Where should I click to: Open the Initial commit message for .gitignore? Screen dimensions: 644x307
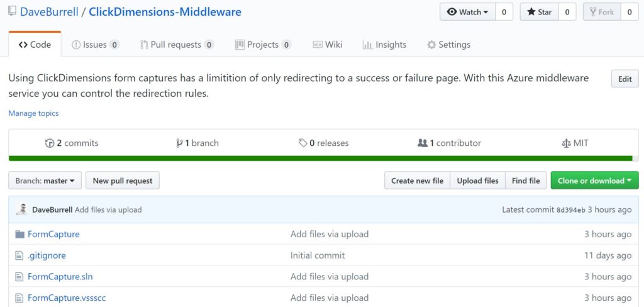[318, 255]
